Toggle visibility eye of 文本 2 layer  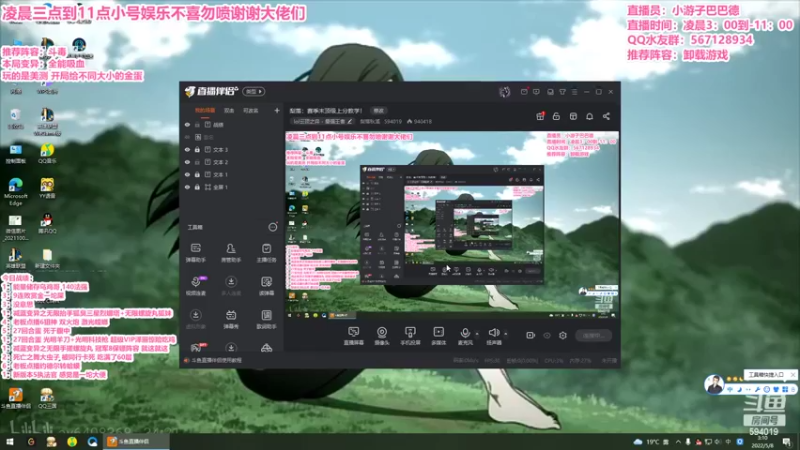187,162
